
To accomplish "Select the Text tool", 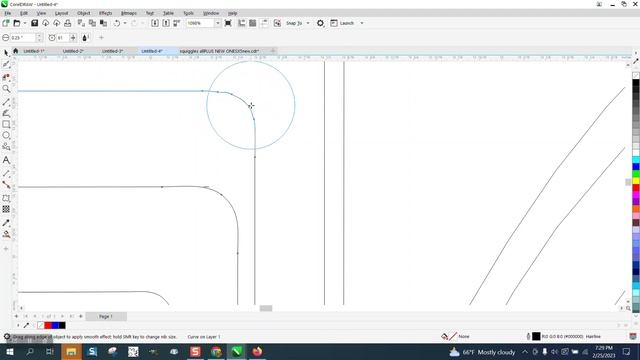I will tap(6, 160).
